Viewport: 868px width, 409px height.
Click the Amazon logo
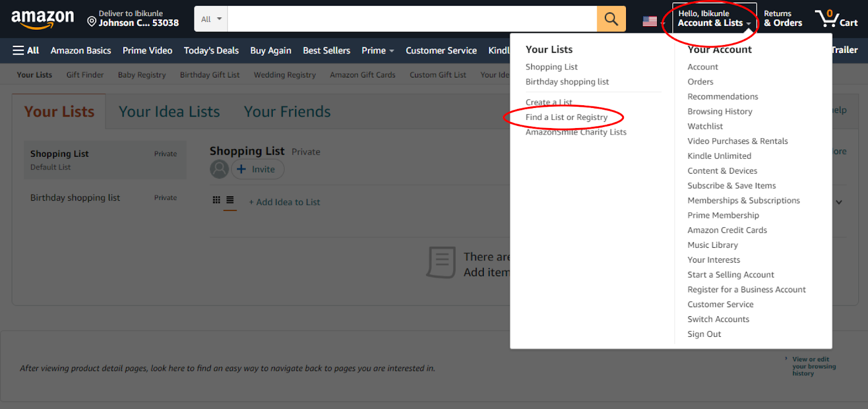pos(42,20)
